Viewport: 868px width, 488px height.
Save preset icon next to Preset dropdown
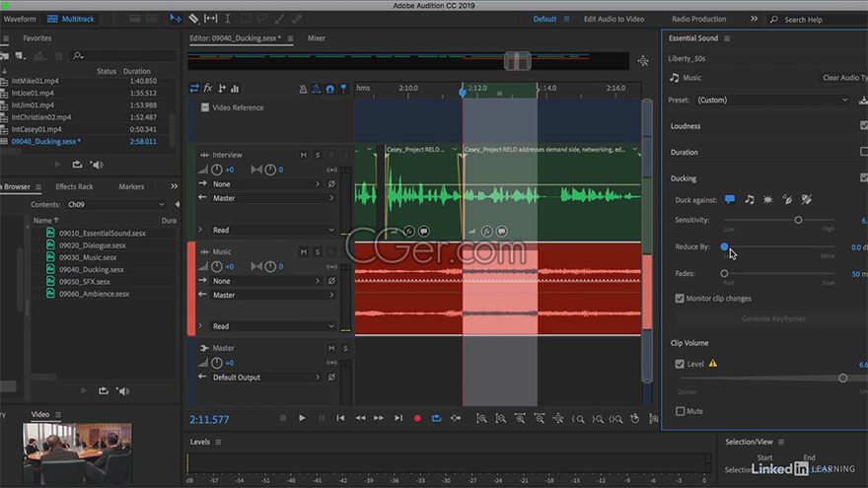pos(862,101)
